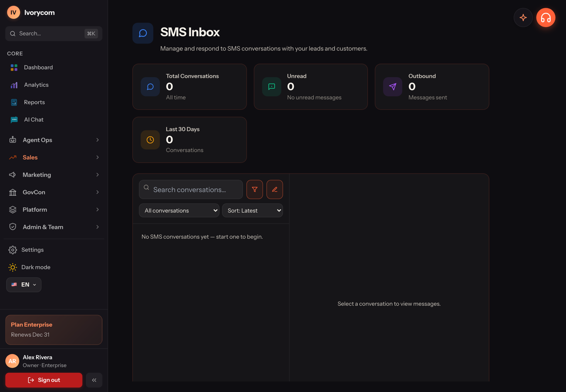Expand the Sales menu chevron
Screen dimensions: 566x392
click(98, 157)
